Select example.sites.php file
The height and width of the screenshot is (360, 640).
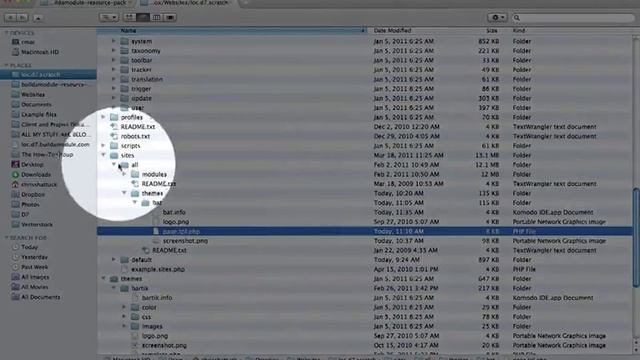pyautogui.click(x=158, y=269)
